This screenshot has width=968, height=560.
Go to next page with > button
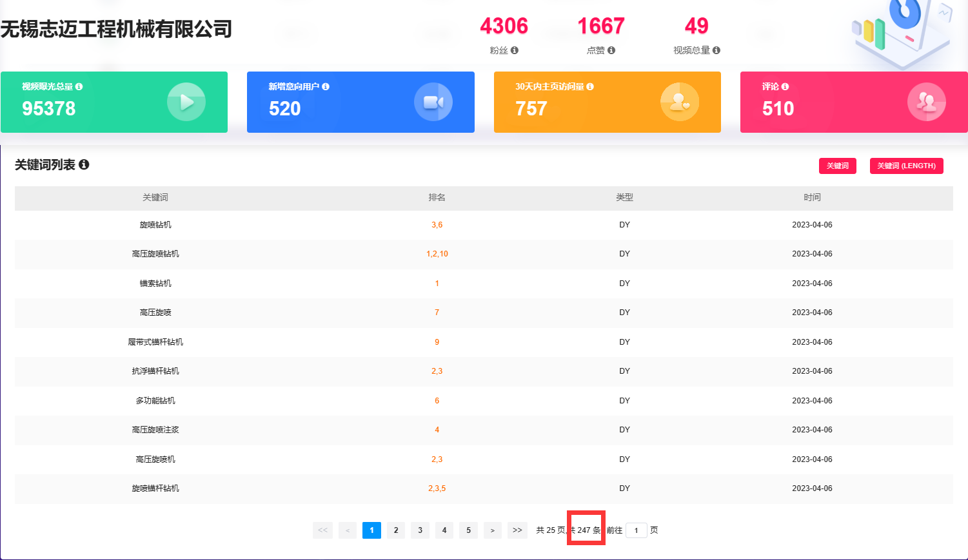coord(493,530)
